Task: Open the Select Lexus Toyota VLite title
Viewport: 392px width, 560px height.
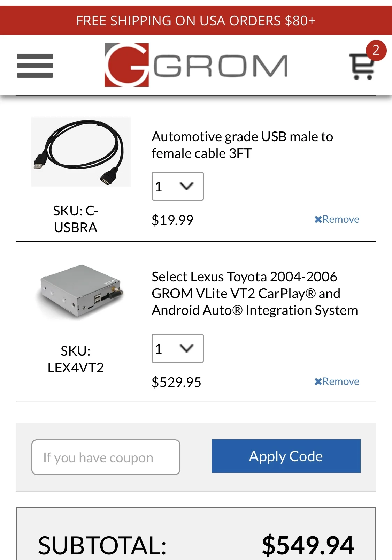Action: (x=254, y=293)
